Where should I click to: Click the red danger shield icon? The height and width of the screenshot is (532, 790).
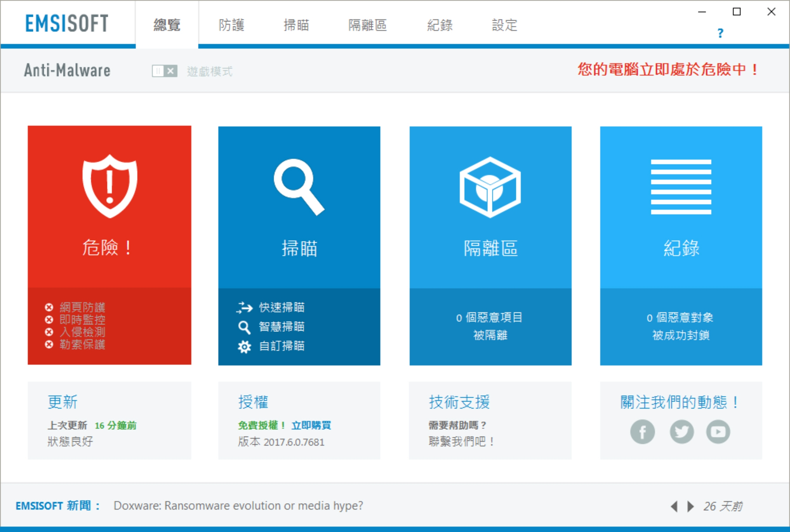[x=109, y=186]
